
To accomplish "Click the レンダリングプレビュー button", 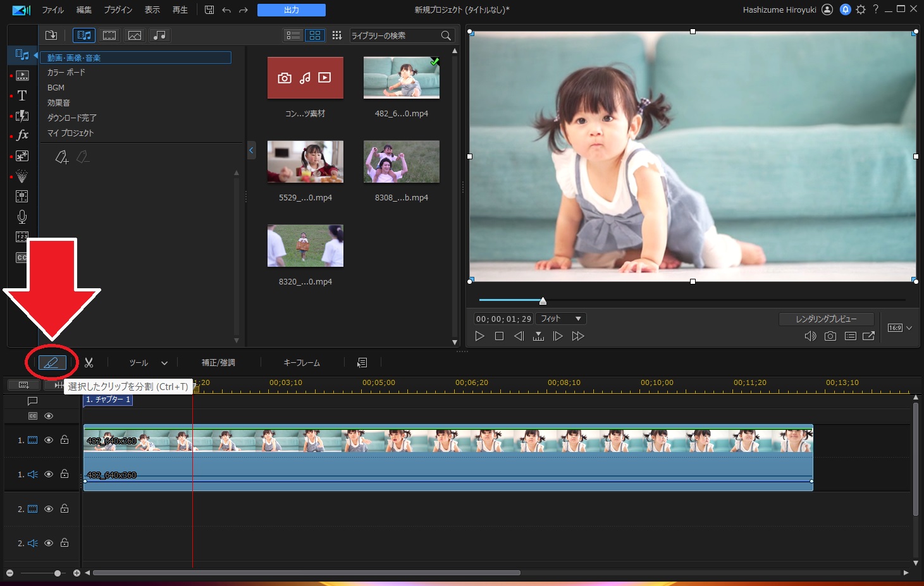I will tap(826, 319).
